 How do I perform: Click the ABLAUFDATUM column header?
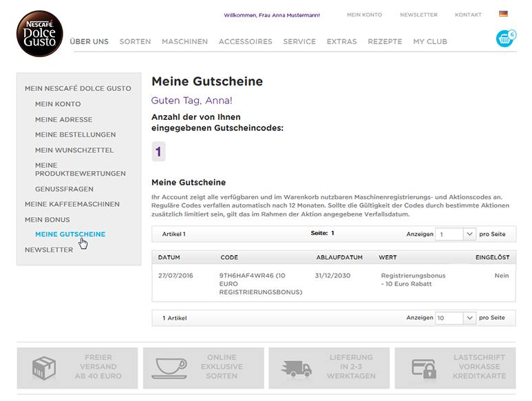pos(339,258)
